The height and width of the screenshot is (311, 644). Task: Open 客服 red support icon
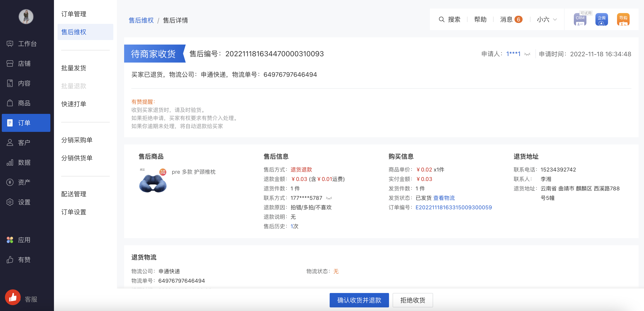13,297
